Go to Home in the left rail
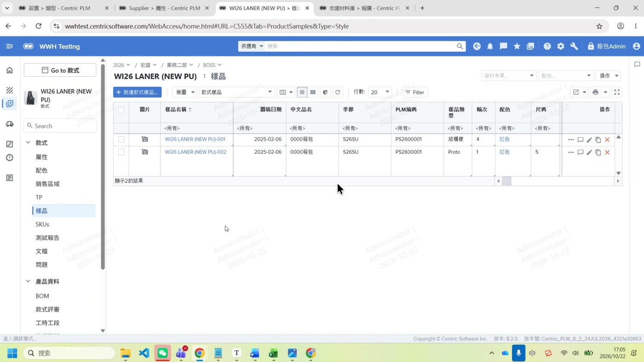Image resolution: width=644 pixels, height=362 pixels. [x=10, y=70]
